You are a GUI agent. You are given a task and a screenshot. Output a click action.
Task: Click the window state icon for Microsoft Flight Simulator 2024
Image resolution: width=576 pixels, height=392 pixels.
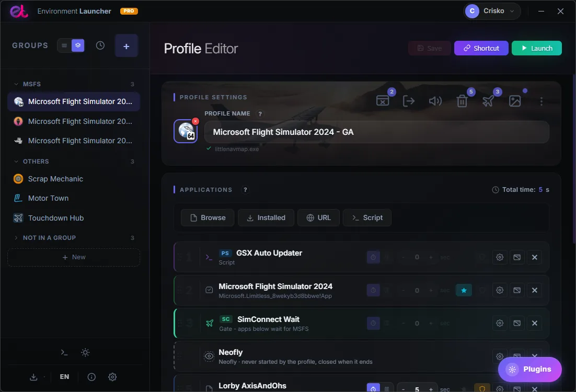click(517, 290)
